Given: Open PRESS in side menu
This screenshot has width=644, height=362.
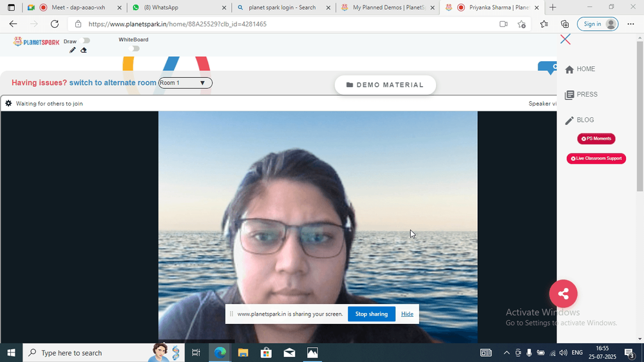Looking at the screenshot, I should (581, 95).
